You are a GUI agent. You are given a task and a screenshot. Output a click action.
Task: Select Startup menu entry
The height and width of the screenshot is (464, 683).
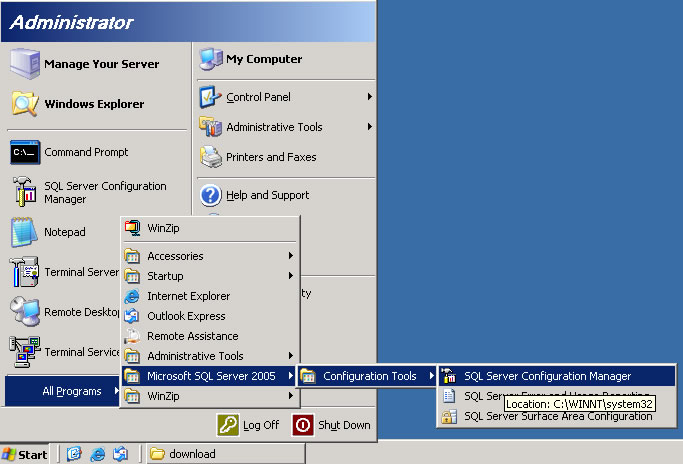click(x=210, y=276)
